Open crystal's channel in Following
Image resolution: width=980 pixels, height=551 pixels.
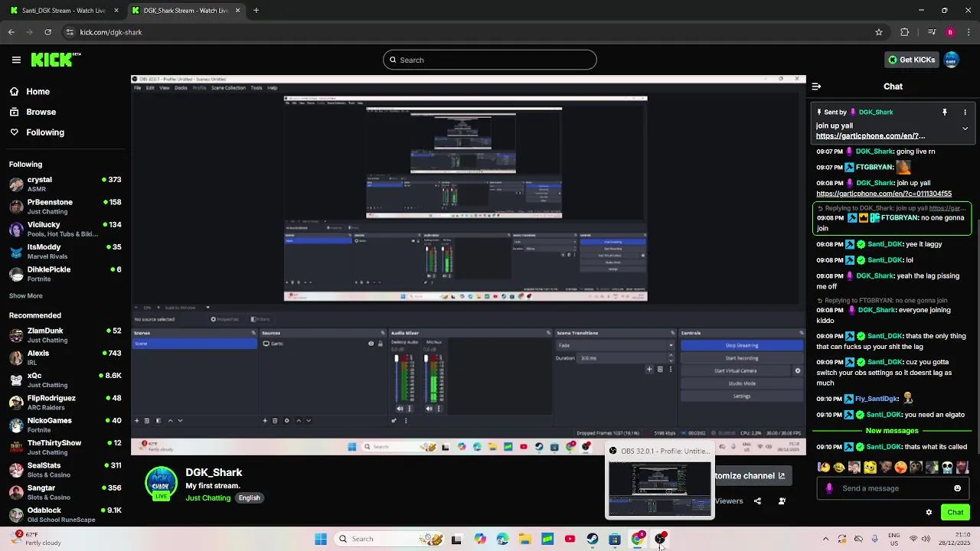click(x=65, y=184)
